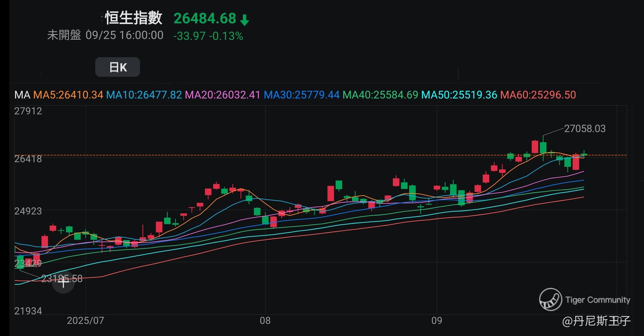Click the 09 month axis label
This screenshot has width=644, height=336.
[436, 321]
